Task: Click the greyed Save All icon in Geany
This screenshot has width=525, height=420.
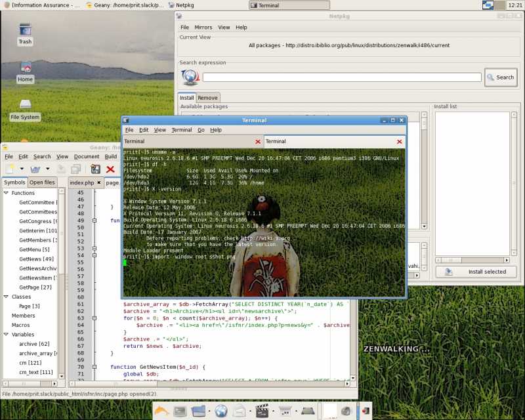Action: tap(76, 169)
